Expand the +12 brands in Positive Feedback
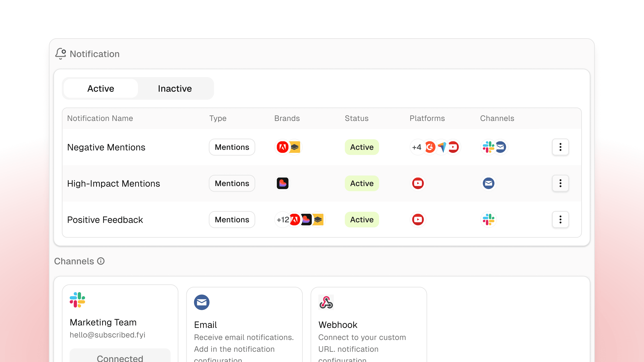The height and width of the screenshot is (362, 644). pyautogui.click(x=282, y=220)
